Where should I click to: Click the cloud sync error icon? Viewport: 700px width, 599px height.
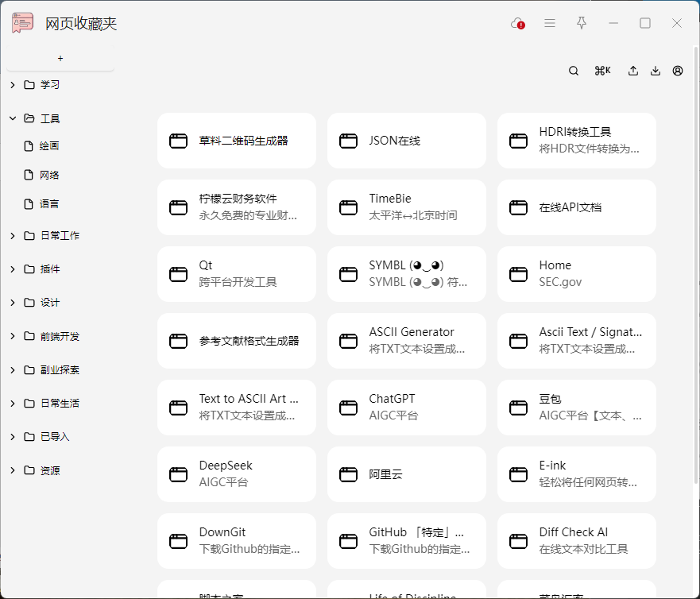point(518,23)
